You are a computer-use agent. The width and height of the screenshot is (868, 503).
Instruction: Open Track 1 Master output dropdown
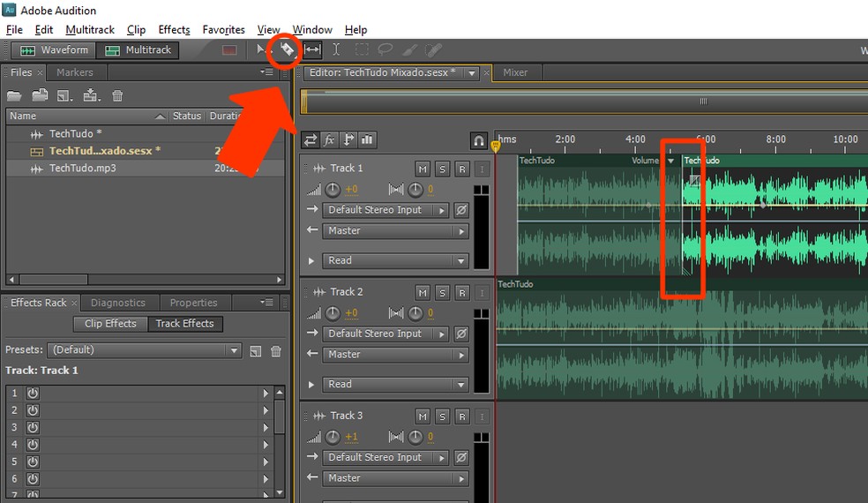click(395, 231)
